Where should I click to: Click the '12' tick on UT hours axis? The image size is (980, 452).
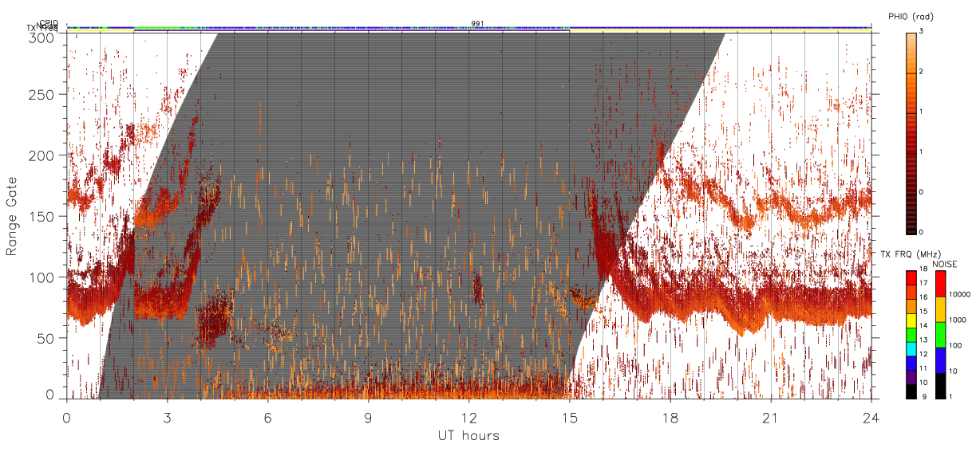[x=468, y=417]
